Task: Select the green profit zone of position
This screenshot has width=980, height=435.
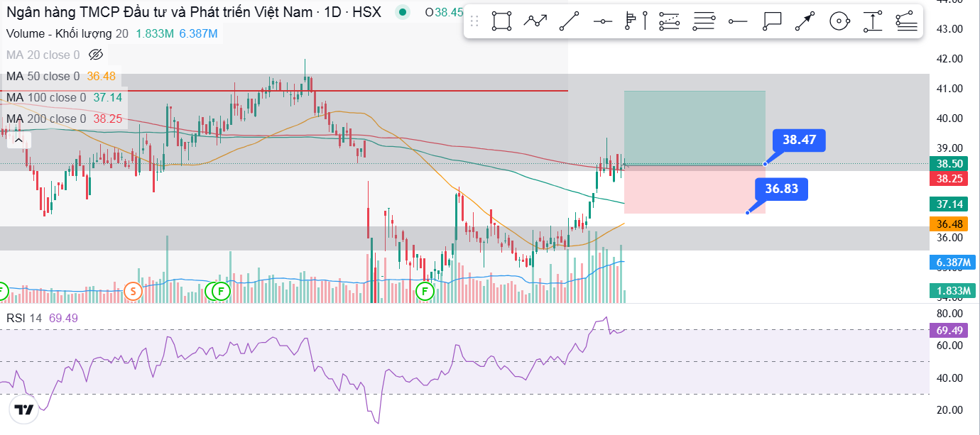Action: click(x=695, y=128)
